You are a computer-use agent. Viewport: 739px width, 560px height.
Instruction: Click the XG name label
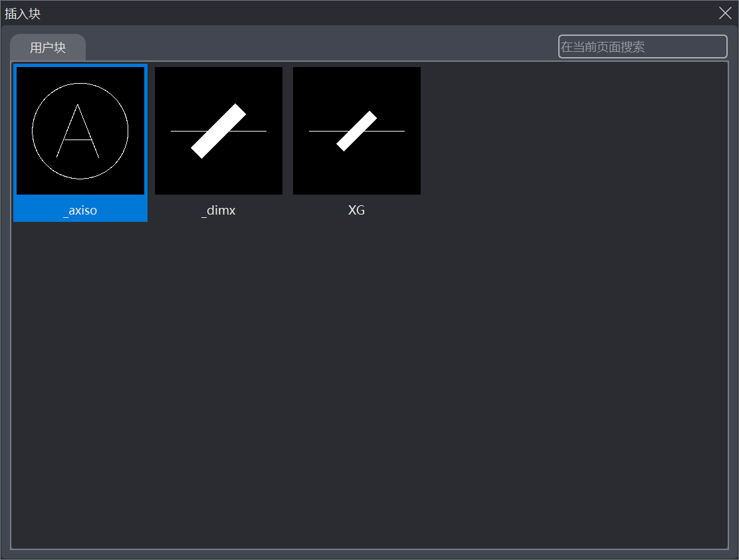(357, 211)
